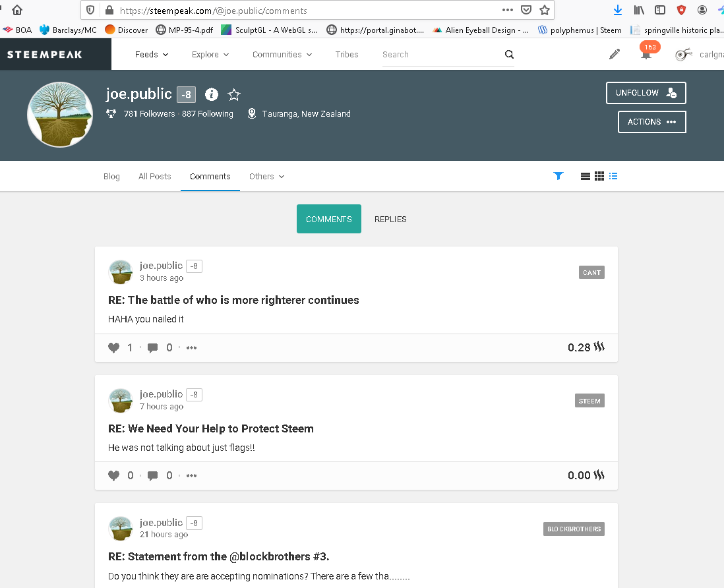The height and width of the screenshot is (588, 724).
Task: Expand the Feeds dropdown menu
Action: tap(152, 55)
